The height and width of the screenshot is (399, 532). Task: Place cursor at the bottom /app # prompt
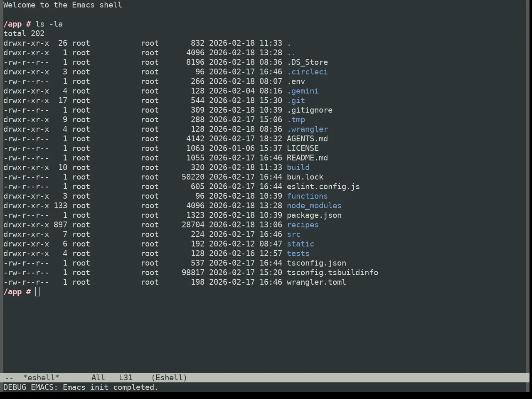38,292
